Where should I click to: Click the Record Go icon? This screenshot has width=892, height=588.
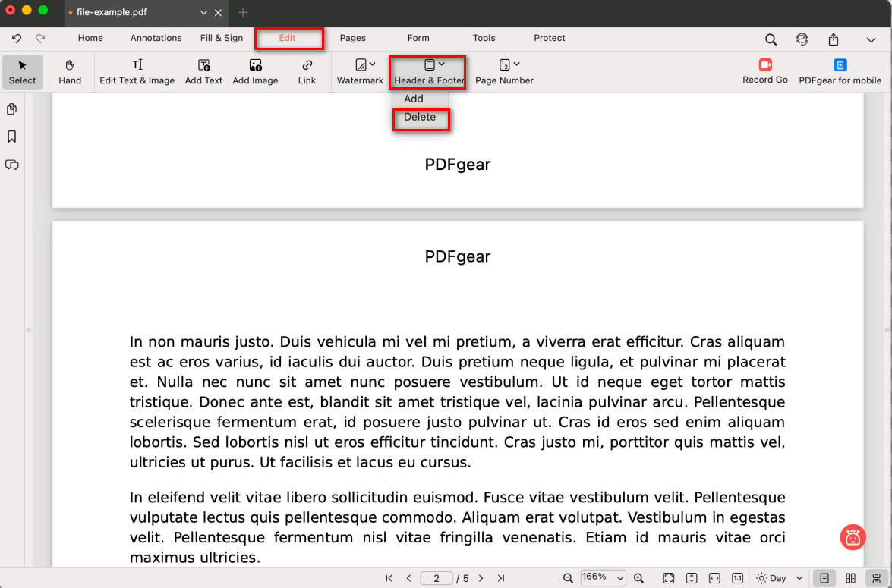764,65
